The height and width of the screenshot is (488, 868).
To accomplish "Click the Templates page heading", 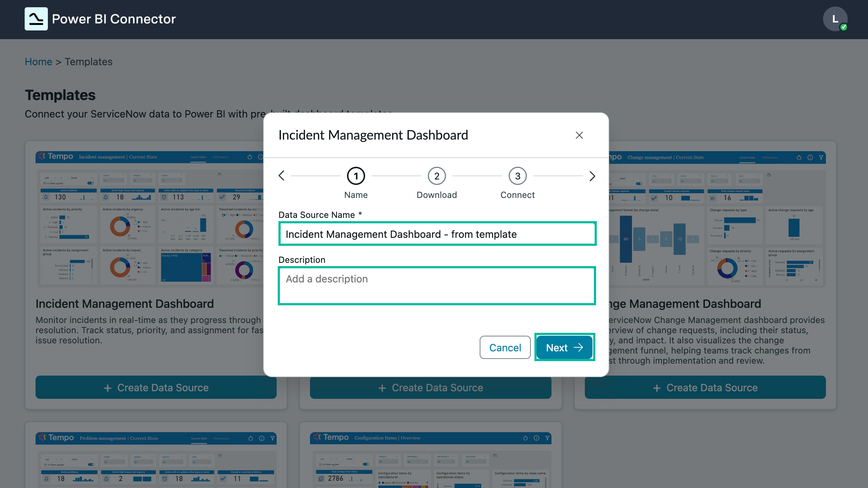I will coord(60,95).
